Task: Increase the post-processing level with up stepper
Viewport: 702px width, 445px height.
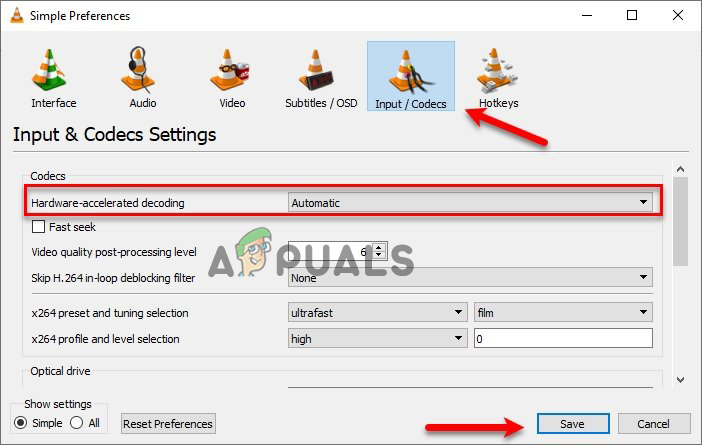Action: [x=379, y=247]
